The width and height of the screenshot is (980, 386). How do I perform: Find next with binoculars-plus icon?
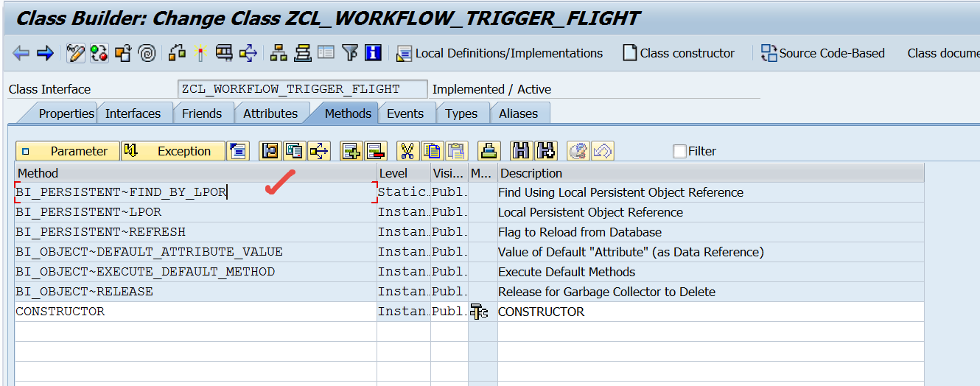[x=545, y=151]
